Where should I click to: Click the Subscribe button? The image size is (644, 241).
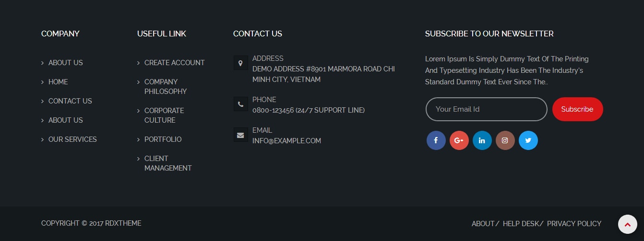click(x=577, y=109)
